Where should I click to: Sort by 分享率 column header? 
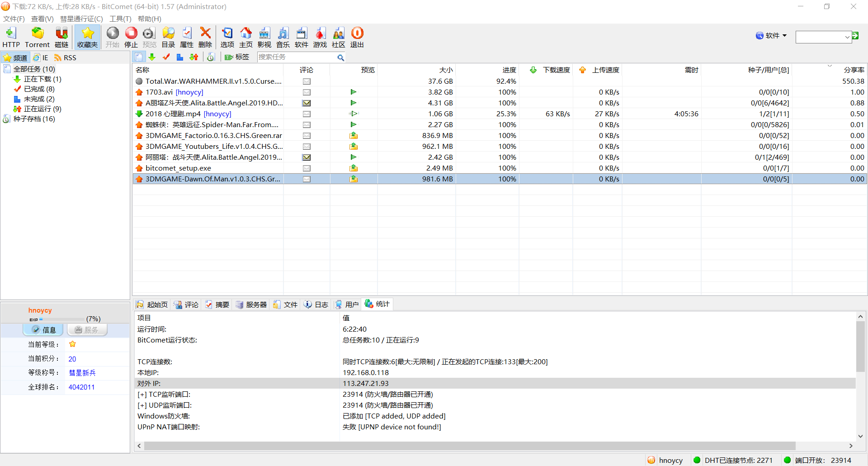point(830,70)
